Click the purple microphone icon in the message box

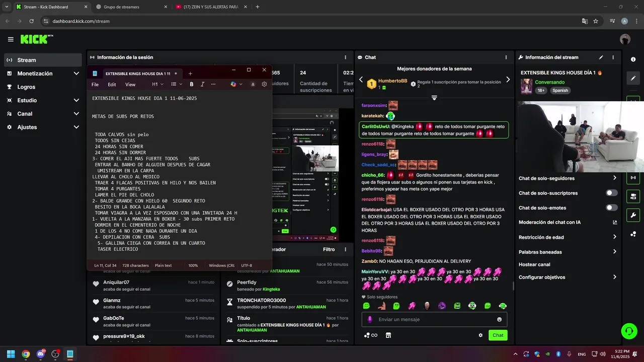pos(370,319)
